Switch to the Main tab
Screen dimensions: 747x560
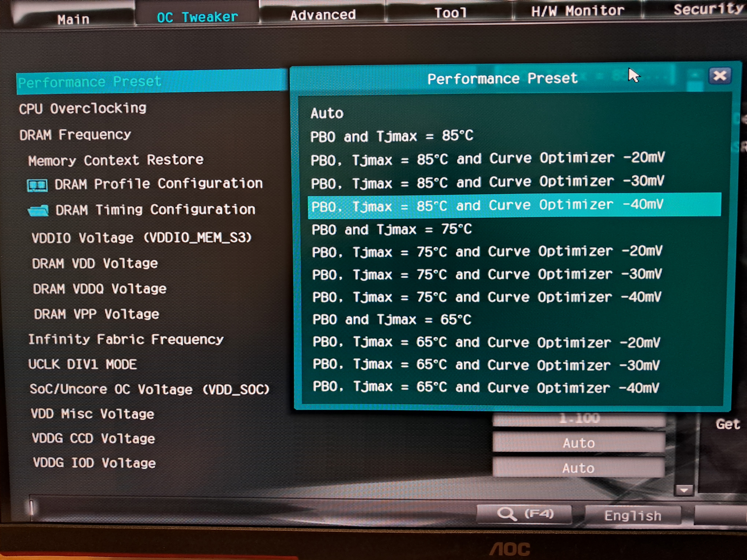73,19
